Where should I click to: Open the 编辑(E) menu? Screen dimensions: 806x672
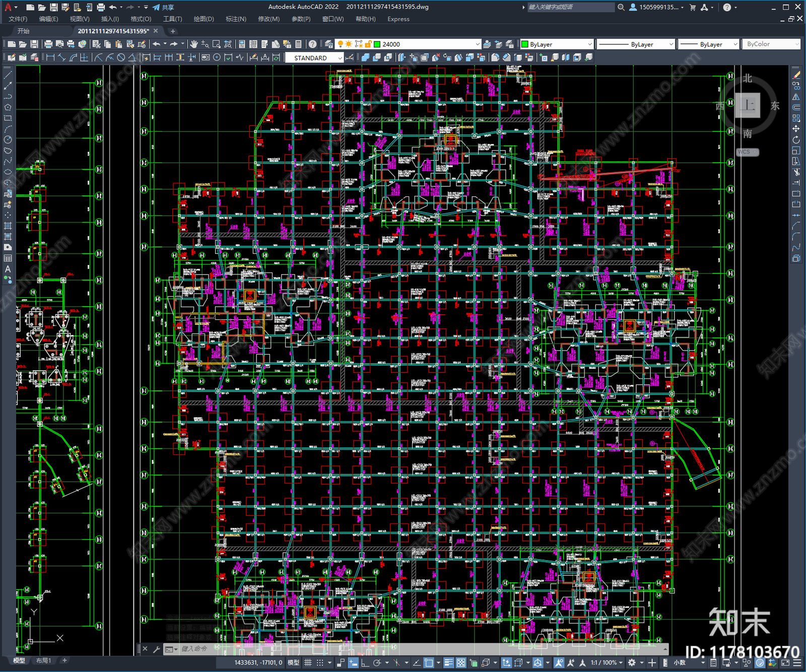48,19
